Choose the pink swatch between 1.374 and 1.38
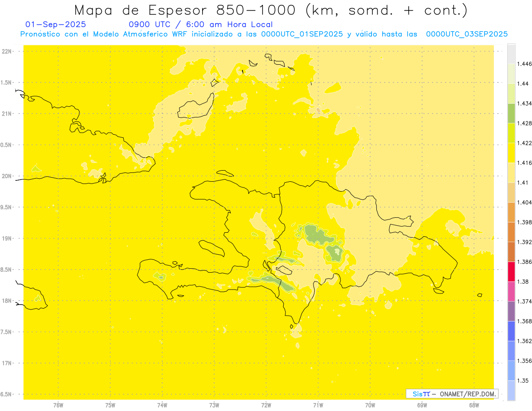Viewport: 532px width, 411px height. click(511, 291)
